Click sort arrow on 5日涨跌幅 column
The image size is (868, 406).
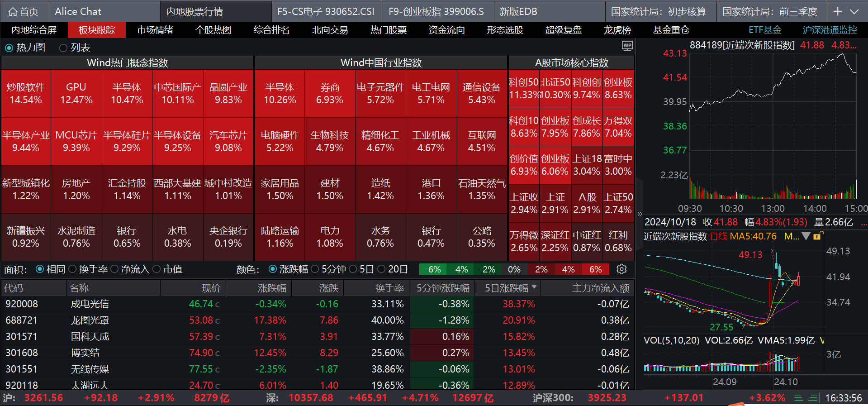535,287
